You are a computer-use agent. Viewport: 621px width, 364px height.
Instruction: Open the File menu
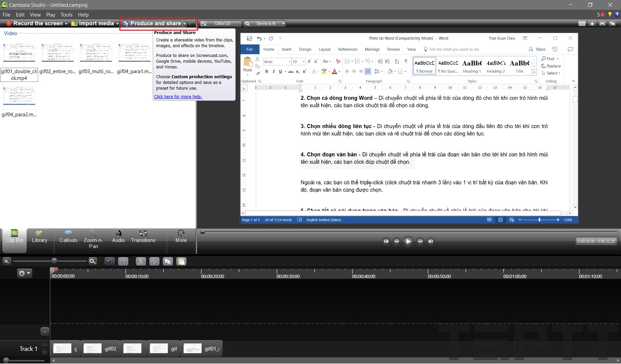(x=6, y=15)
